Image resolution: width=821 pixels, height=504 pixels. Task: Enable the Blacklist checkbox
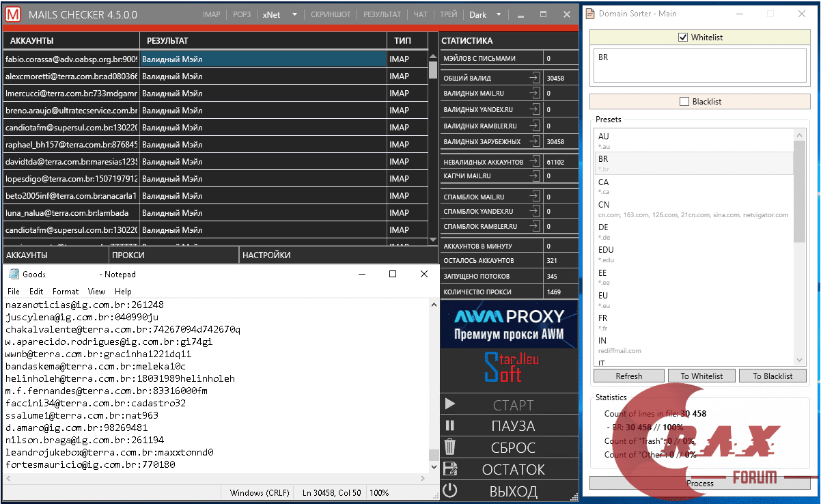tap(684, 102)
